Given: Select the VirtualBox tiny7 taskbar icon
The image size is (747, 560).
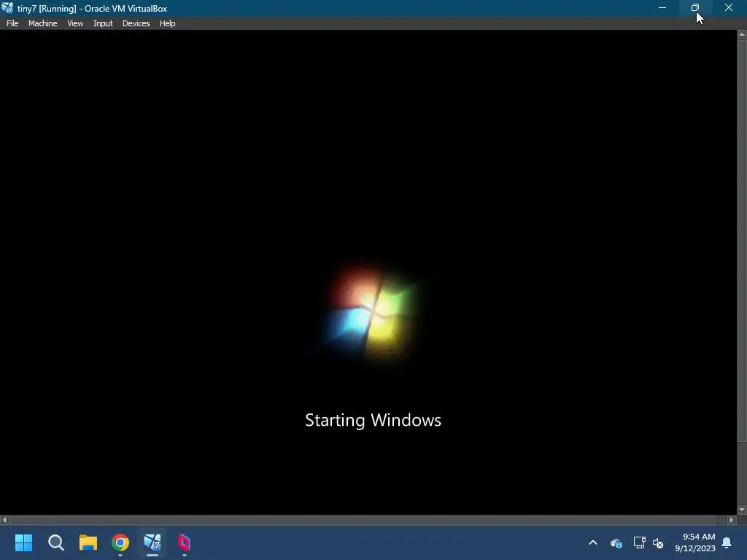Looking at the screenshot, I should (x=152, y=542).
